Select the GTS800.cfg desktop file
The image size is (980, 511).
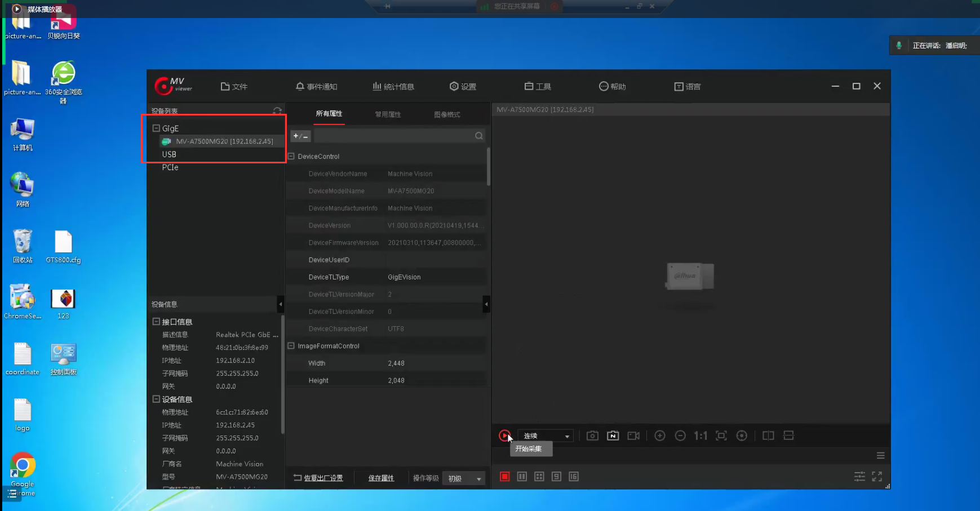coord(63,247)
